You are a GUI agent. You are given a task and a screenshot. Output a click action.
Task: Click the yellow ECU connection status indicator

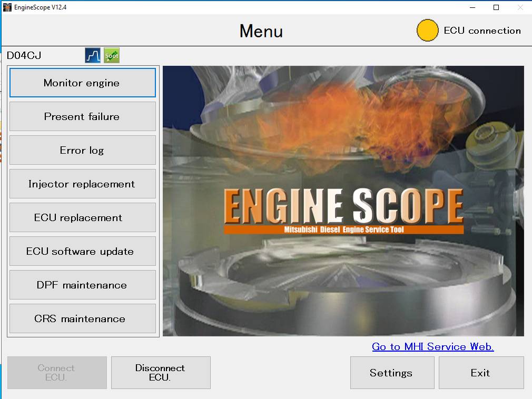427,31
